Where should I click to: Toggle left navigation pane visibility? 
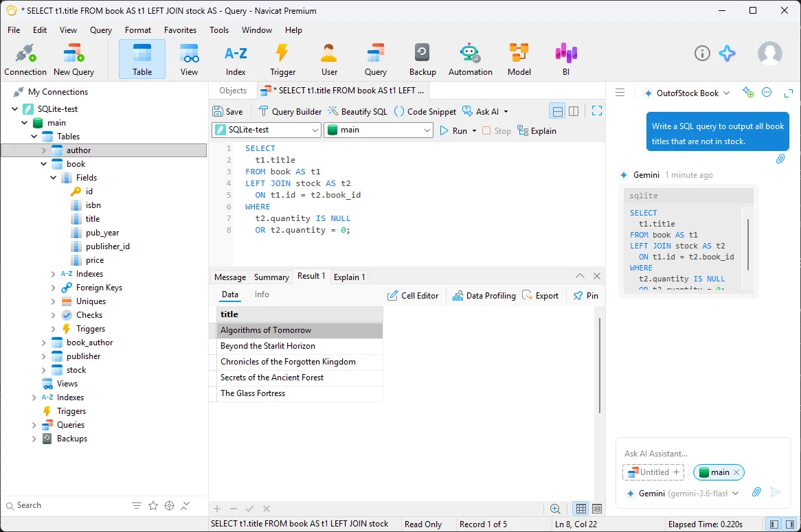774,524
